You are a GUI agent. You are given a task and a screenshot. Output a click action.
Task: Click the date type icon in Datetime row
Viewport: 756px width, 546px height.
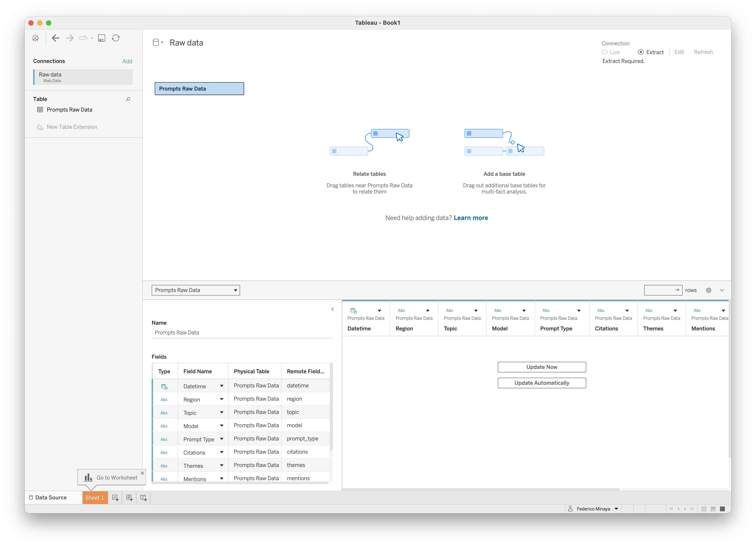coord(164,387)
